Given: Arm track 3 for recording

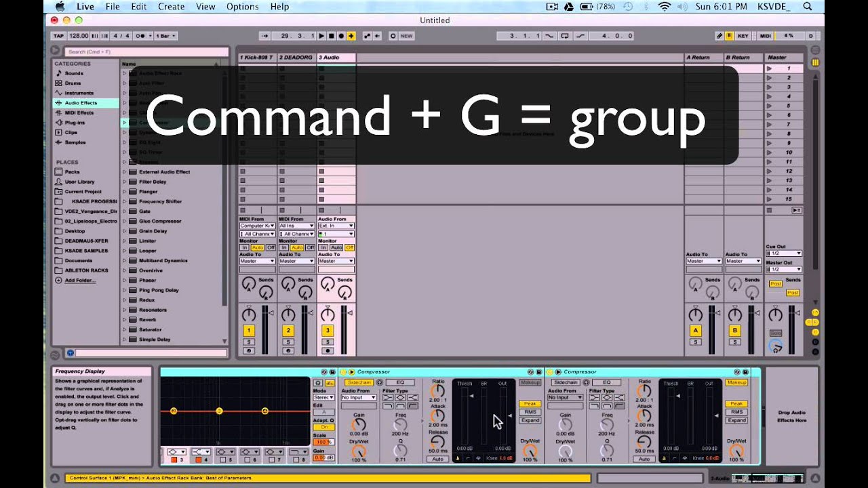Looking at the screenshot, I should click(328, 350).
